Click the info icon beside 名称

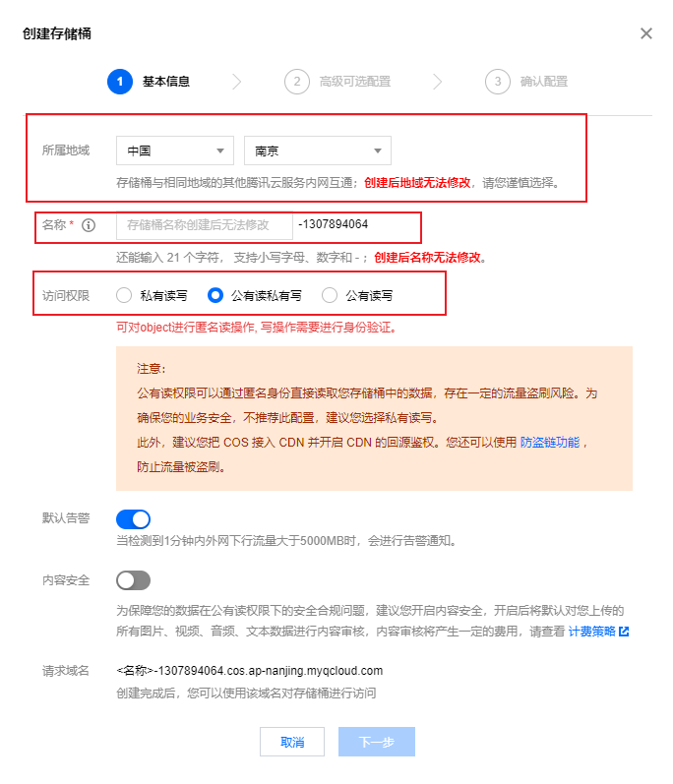point(89,225)
